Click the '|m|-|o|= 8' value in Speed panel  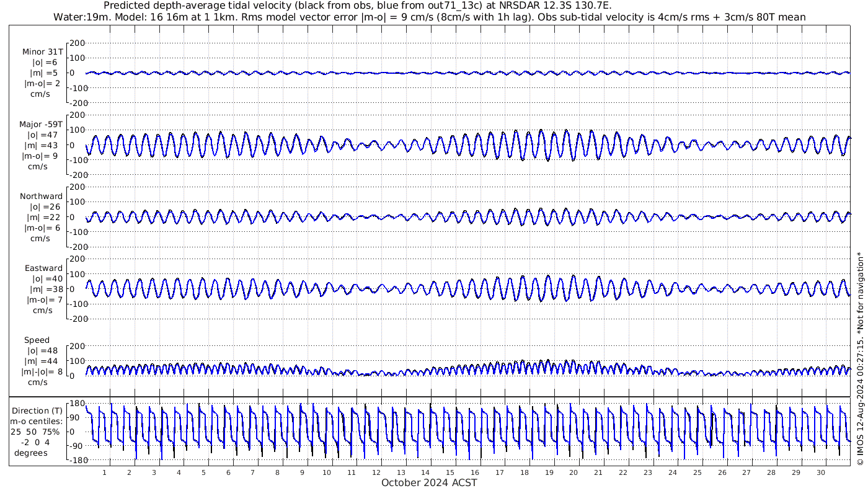[x=42, y=372]
